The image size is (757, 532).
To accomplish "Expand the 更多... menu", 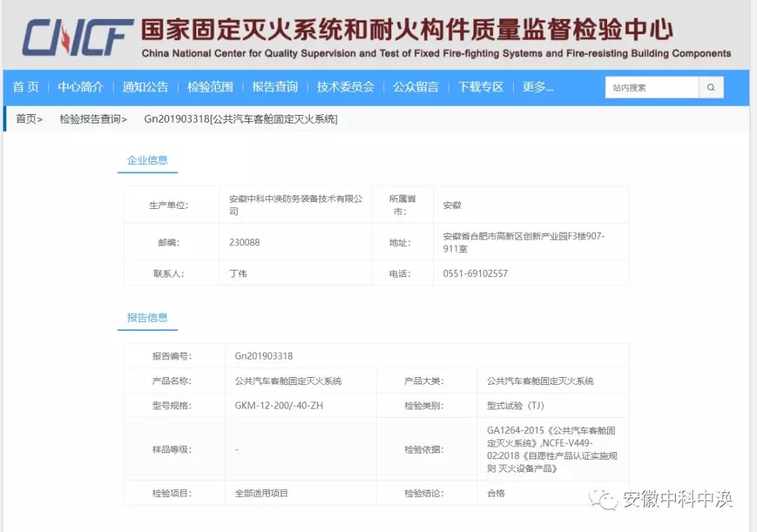I will tap(538, 87).
